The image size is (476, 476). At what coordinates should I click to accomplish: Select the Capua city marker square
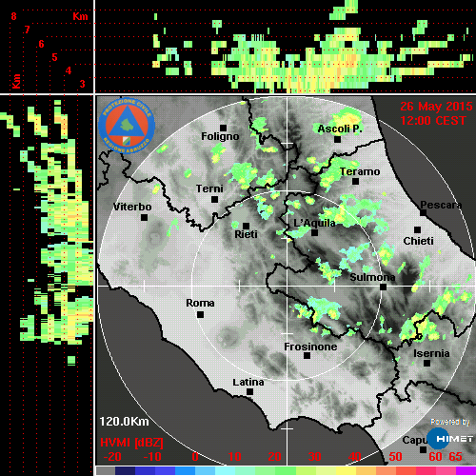[x=423, y=449]
